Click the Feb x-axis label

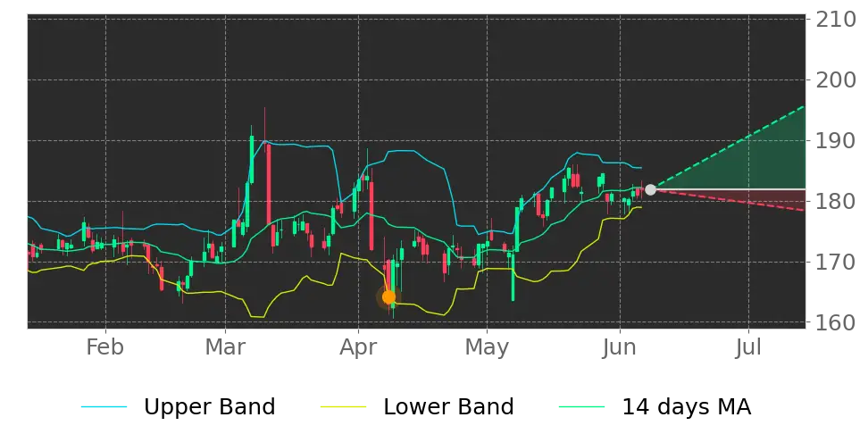coord(105,347)
